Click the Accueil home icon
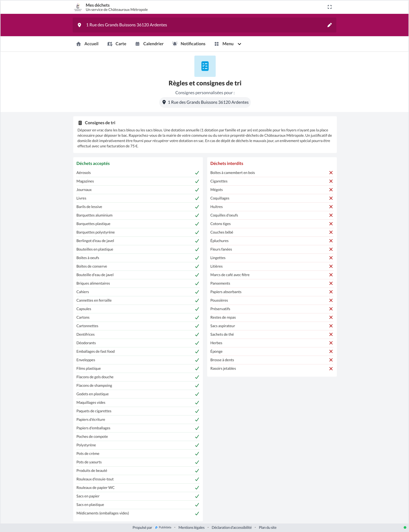 tap(79, 44)
